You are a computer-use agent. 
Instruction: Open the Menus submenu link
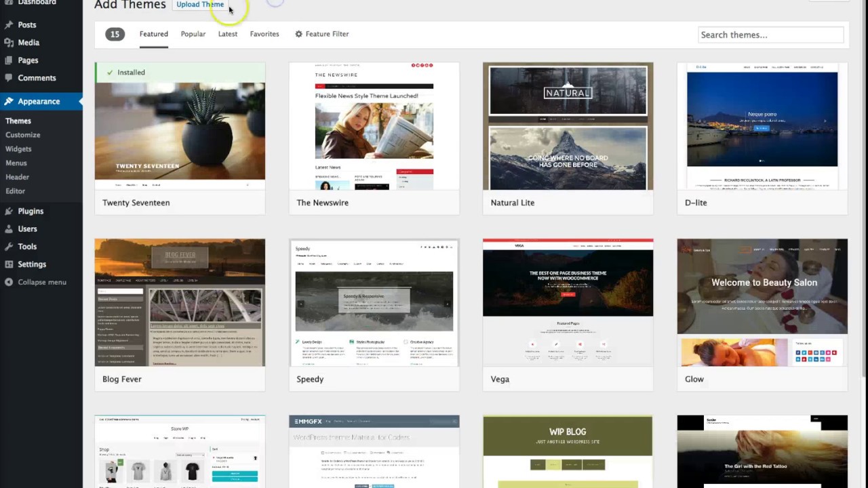click(x=16, y=163)
